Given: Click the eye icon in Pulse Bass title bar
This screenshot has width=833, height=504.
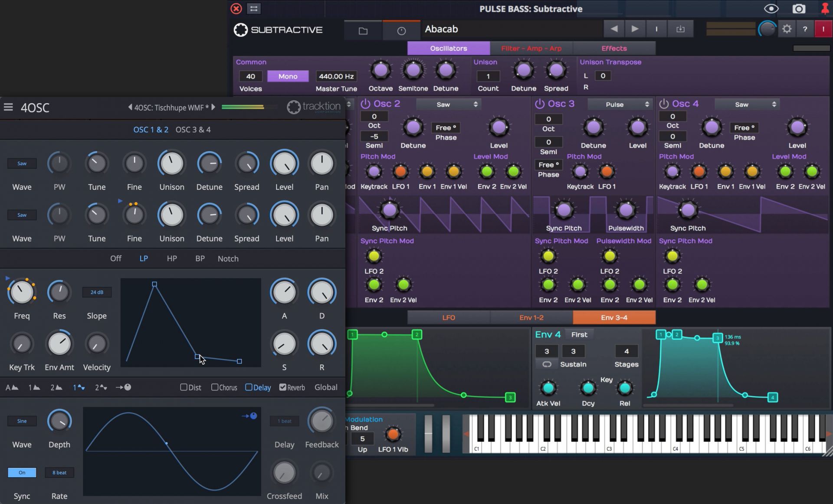Looking at the screenshot, I should click(x=771, y=9).
